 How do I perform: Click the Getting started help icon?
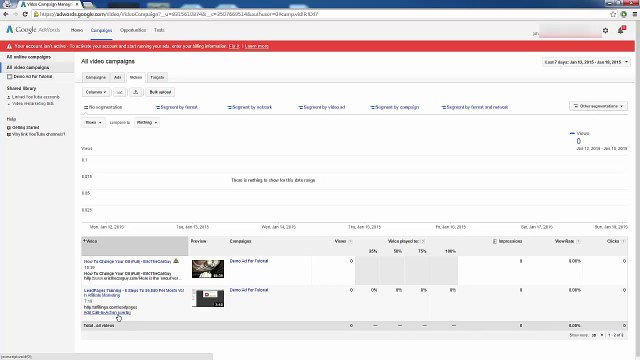click(9, 128)
